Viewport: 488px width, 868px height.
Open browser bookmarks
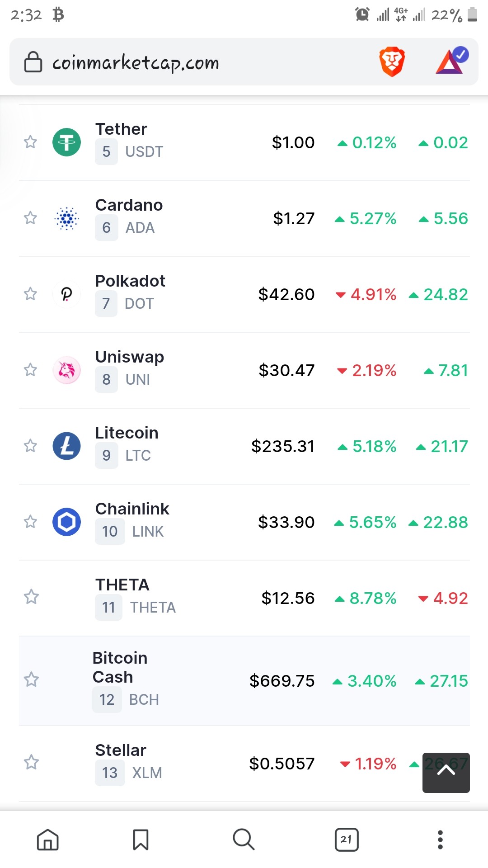(x=141, y=840)
